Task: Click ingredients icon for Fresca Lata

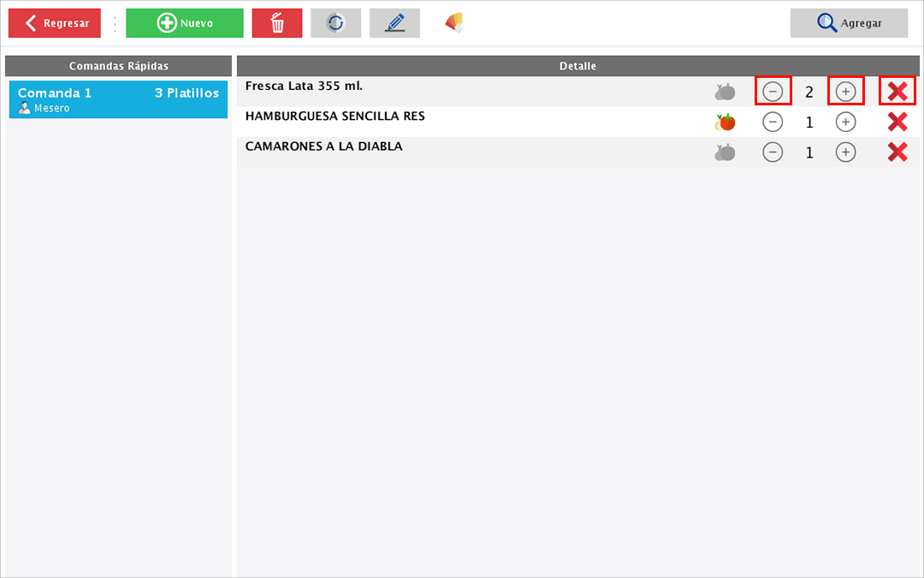Action: click(x=725, y=92)
